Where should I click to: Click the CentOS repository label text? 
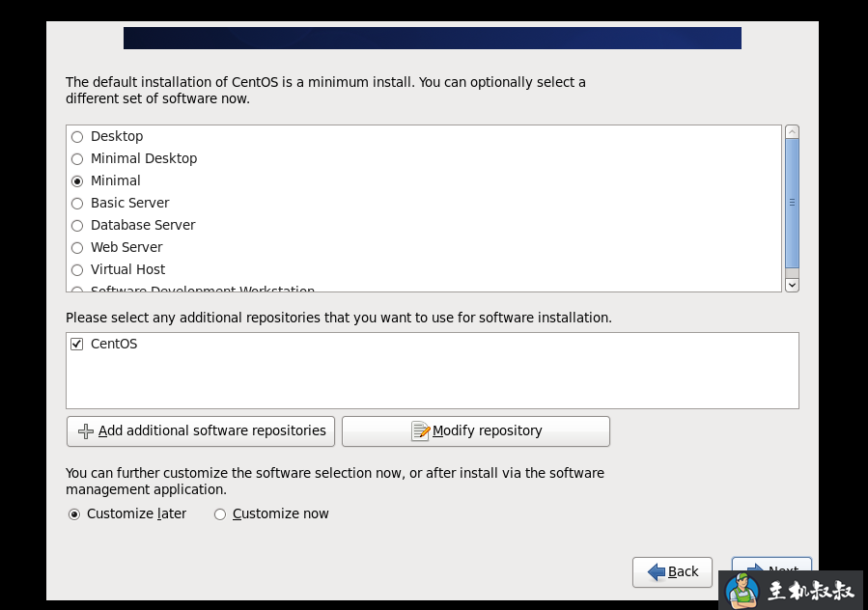coord(114,344)
